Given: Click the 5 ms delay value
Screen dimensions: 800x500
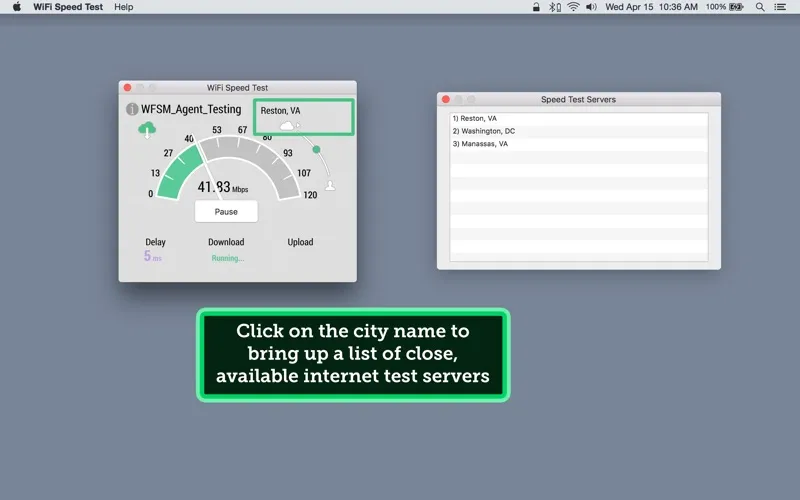Looking at the screenshot, I should [x=153, y=256].
